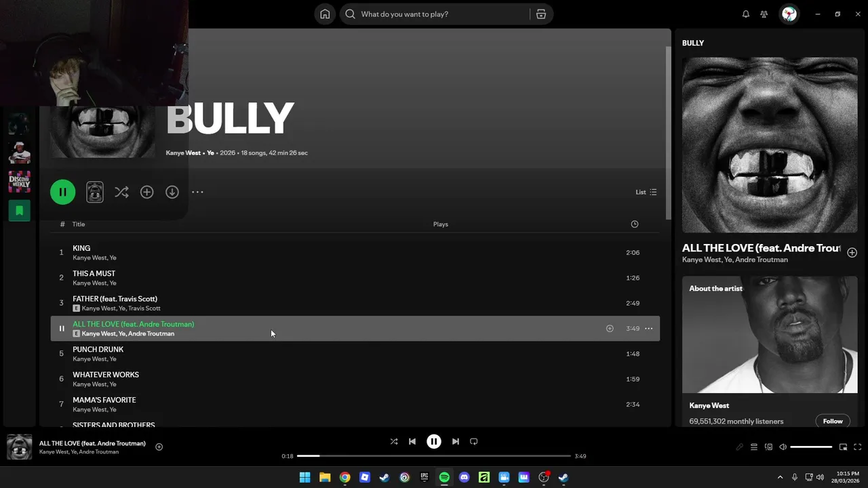
Task: Open the play queue
Action: pos(754,447)
